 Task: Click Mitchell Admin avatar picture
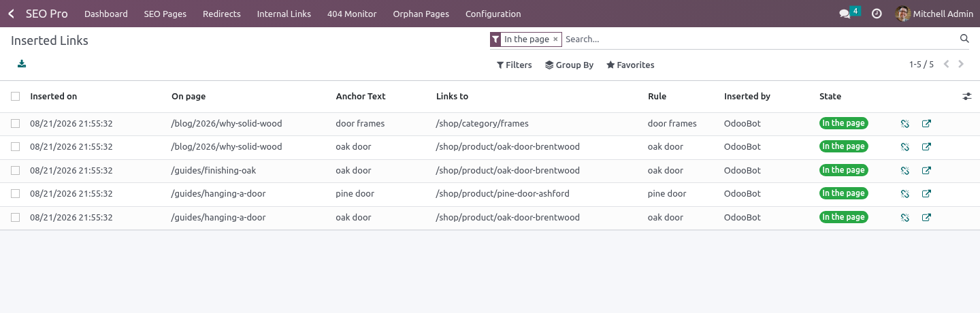[902, 14]
